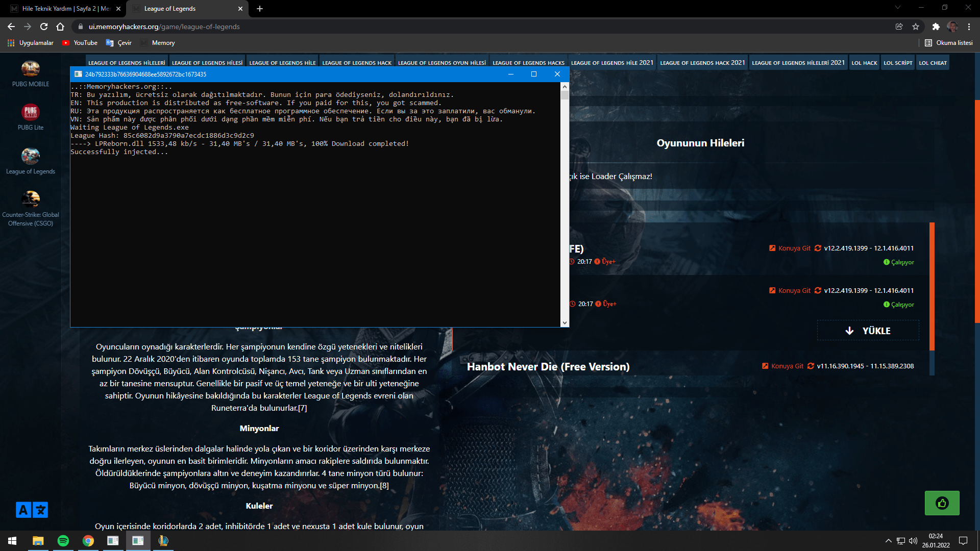The image size is (980, 551).
Task: Open clock showing 02:24 in taskbar
Action: coord(936,541)
